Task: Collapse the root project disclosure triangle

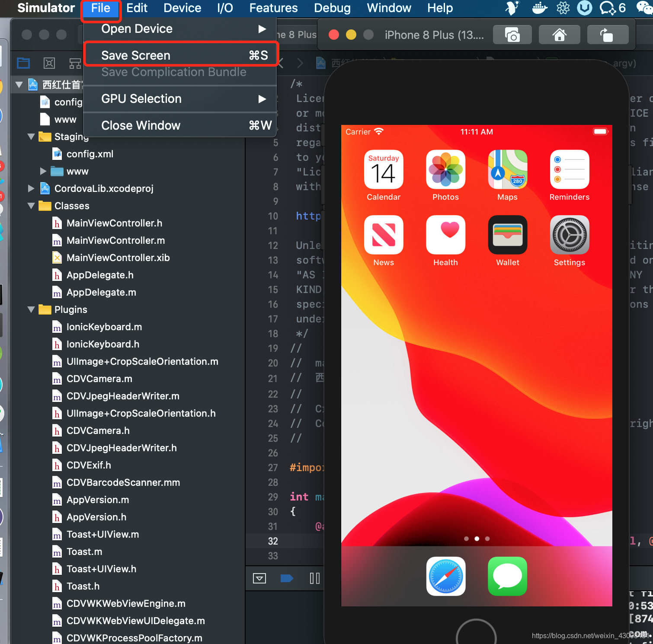Action: 19,85
